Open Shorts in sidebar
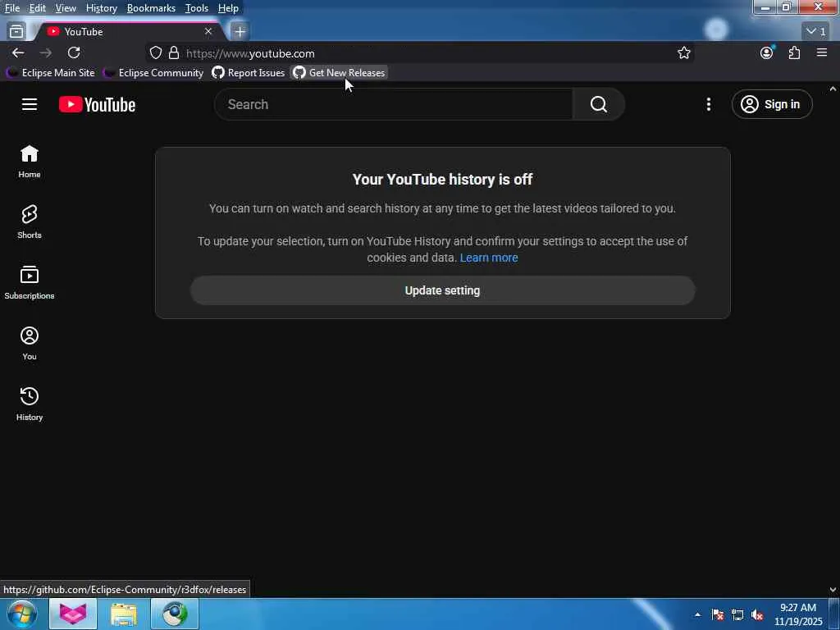 [30, 222]
